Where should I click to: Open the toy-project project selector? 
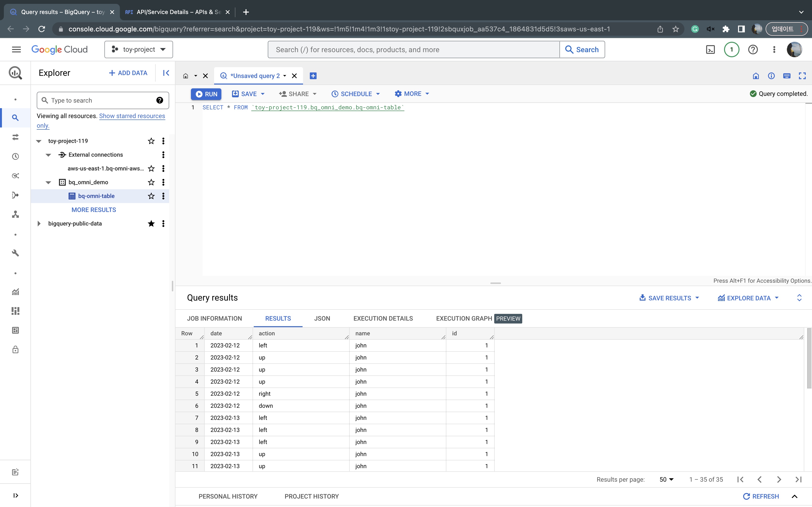[138, 50]
